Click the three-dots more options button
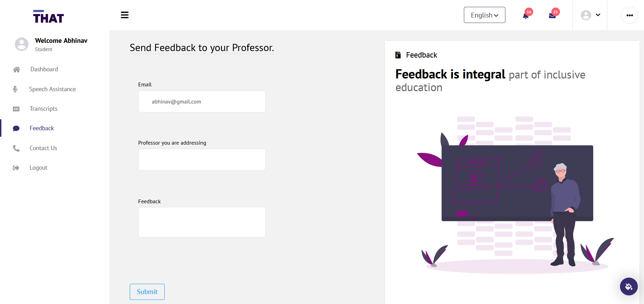Viewport: 644px width, 304px height. click(630, 15)
